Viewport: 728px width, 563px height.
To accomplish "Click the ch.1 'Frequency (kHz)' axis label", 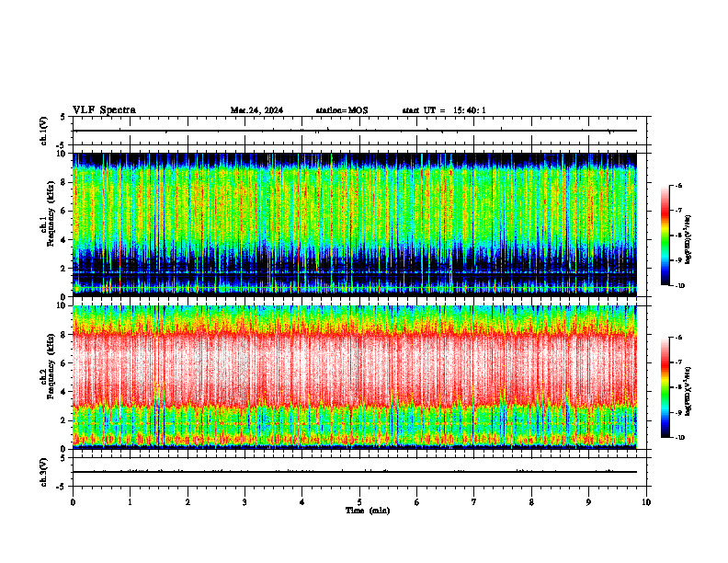I will tap(51, 213).
